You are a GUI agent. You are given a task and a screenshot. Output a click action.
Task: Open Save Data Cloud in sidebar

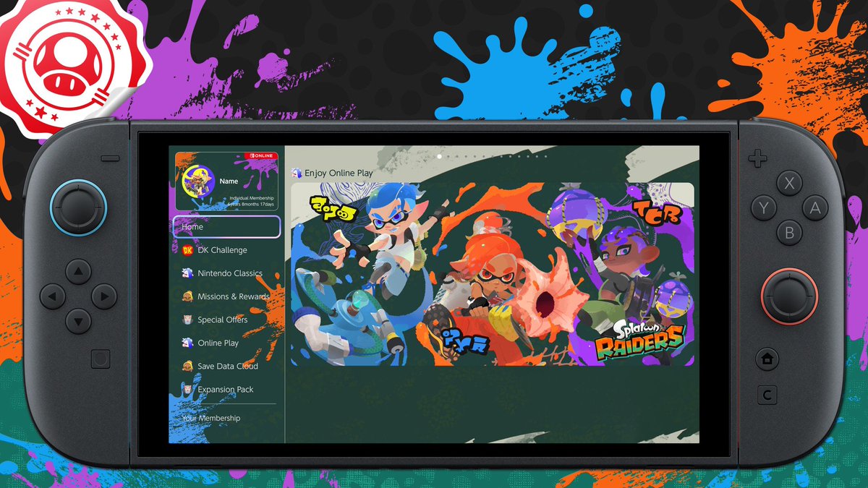pyautogui.click(x=226, y=367)
